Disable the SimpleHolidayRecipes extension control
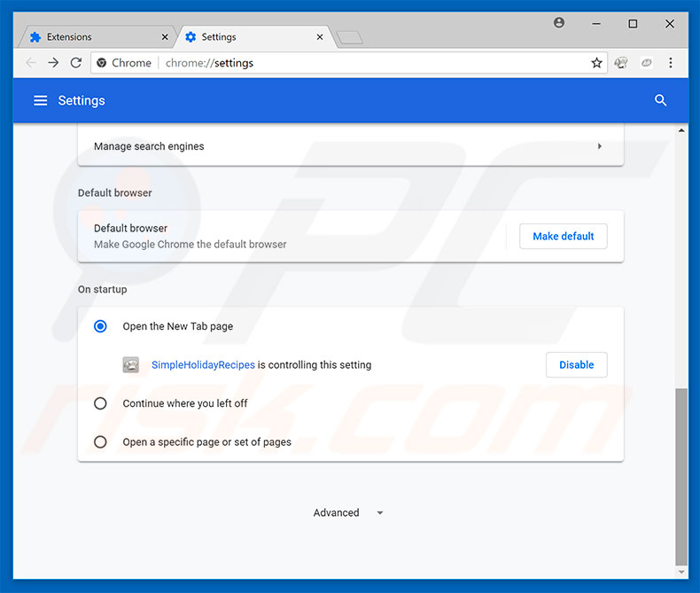Image resolution: width=700 pixels, height=593 pixels. (x=576, y=364)
